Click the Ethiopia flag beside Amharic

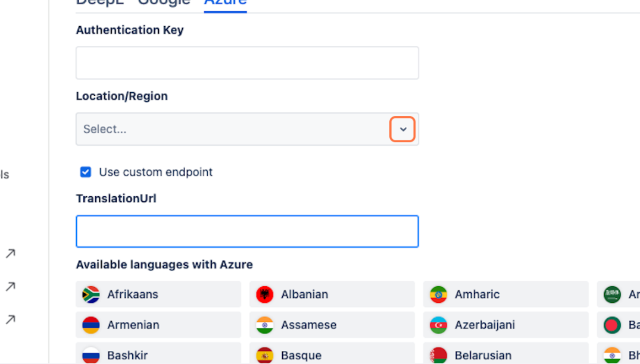coord(439,294)
